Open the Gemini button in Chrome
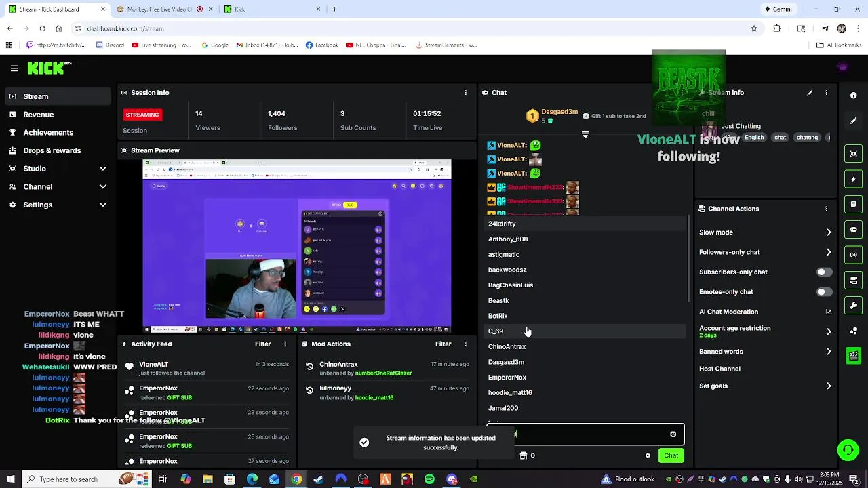Image resolution: width=868 pixels, height=488 pixels. click(x=778, y=9)
